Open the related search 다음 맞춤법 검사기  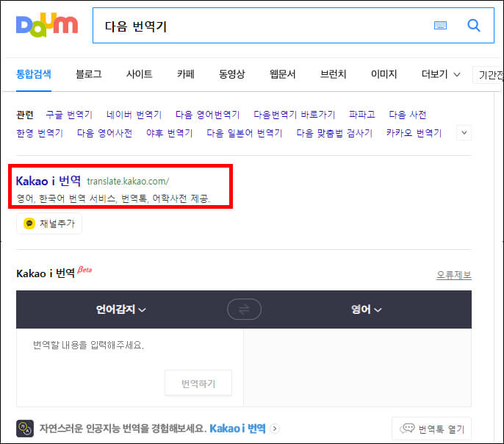point(334,133)
